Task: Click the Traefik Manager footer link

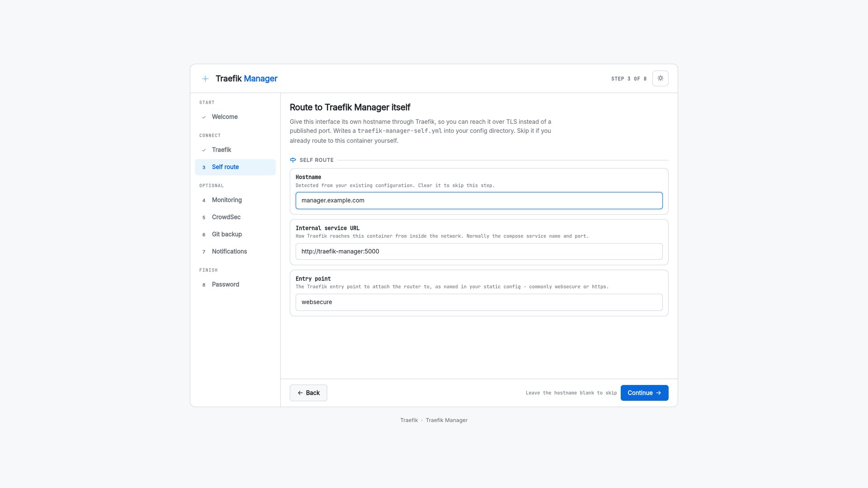Action: [447, 420]
